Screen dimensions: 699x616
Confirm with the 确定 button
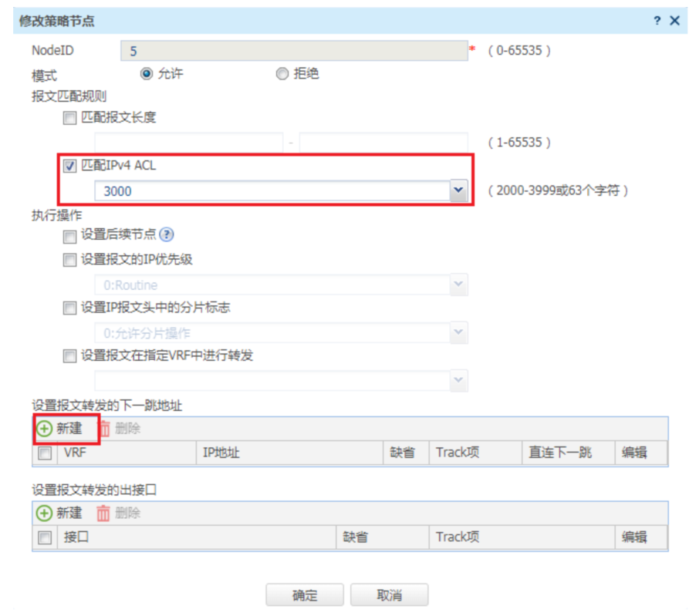(305, 595)
